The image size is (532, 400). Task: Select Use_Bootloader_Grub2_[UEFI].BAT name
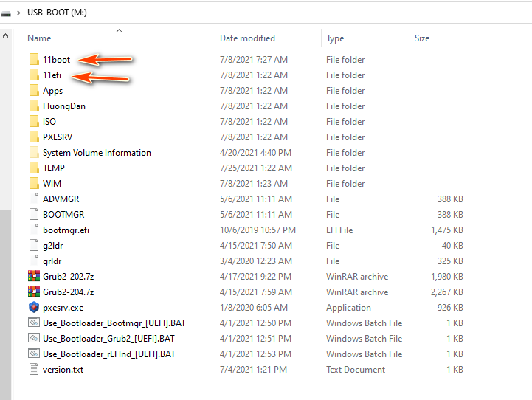coord(108,339)
